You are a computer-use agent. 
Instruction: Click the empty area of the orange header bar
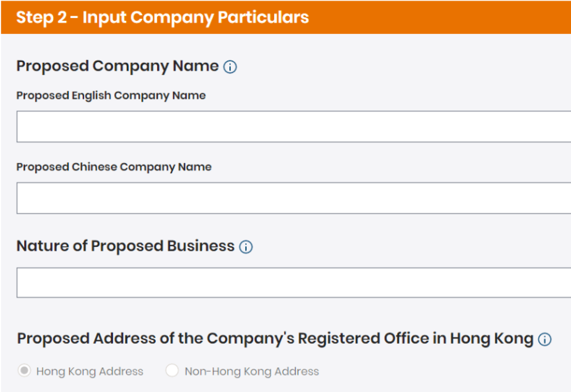tap(433, 17)
